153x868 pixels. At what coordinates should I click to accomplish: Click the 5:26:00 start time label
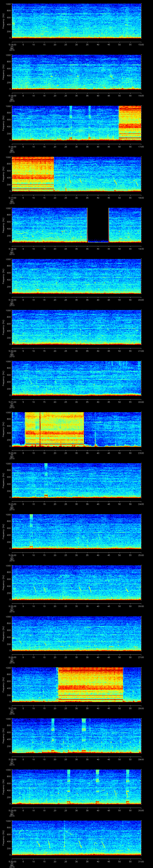12,657
